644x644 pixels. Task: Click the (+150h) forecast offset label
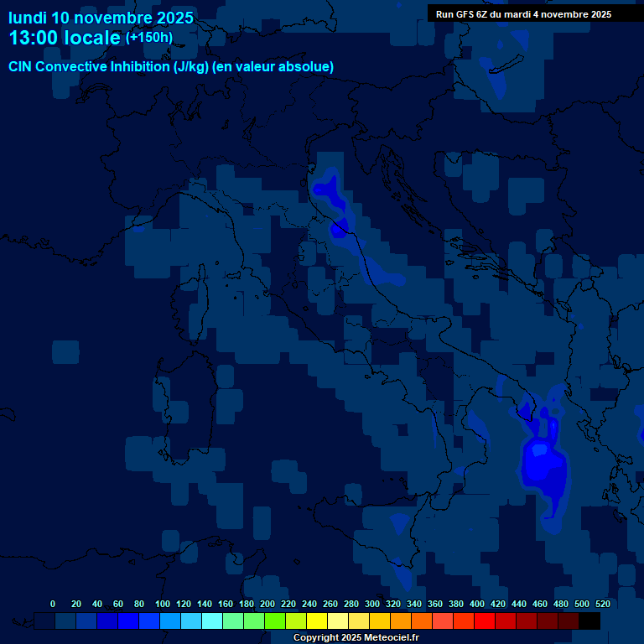point(149,38)
